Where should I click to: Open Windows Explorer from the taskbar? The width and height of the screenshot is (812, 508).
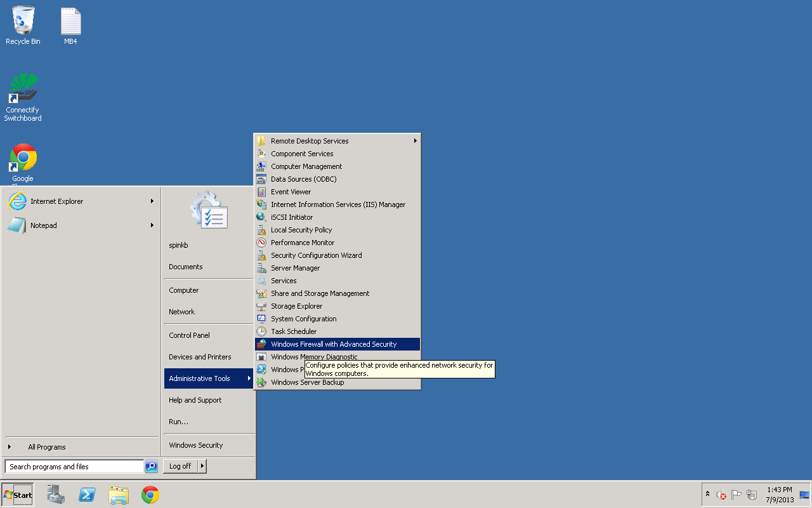coord(119,495)
